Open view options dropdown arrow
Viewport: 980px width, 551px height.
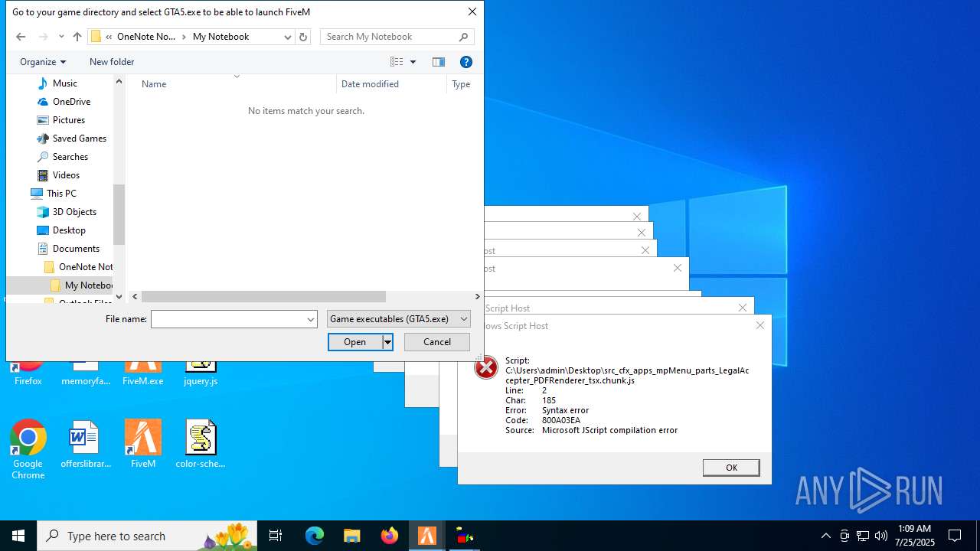pos(413,62)
